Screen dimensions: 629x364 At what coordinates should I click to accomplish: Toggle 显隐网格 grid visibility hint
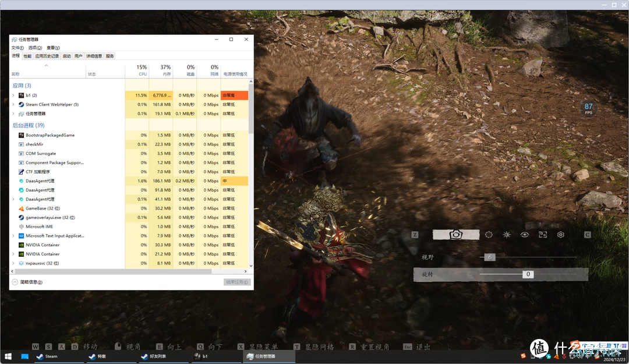(x=314, y=347)
